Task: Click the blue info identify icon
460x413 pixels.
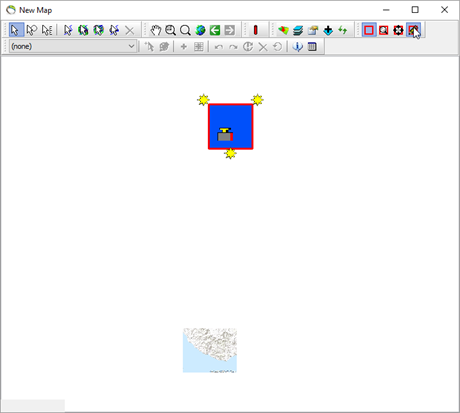Action: [297, 47]
